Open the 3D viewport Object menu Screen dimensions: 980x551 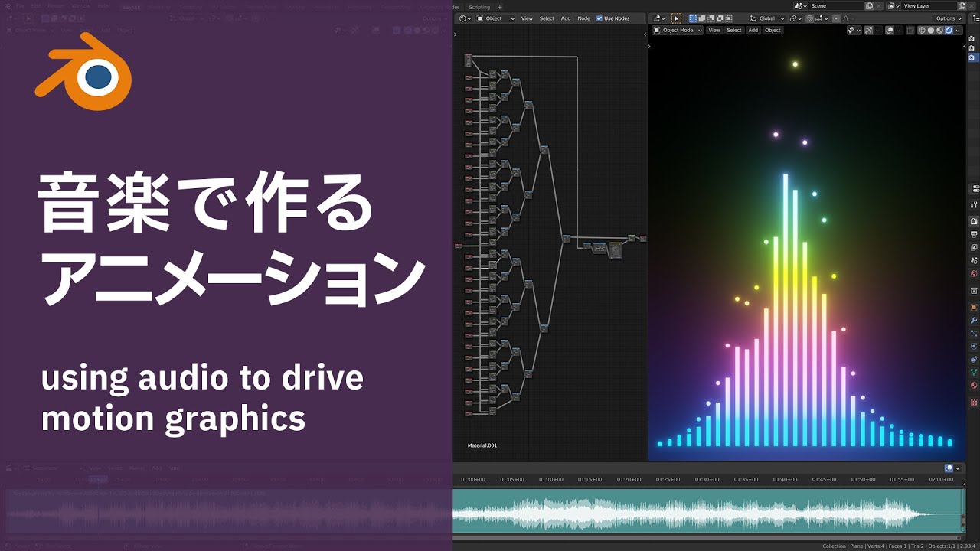pos(773,30)
